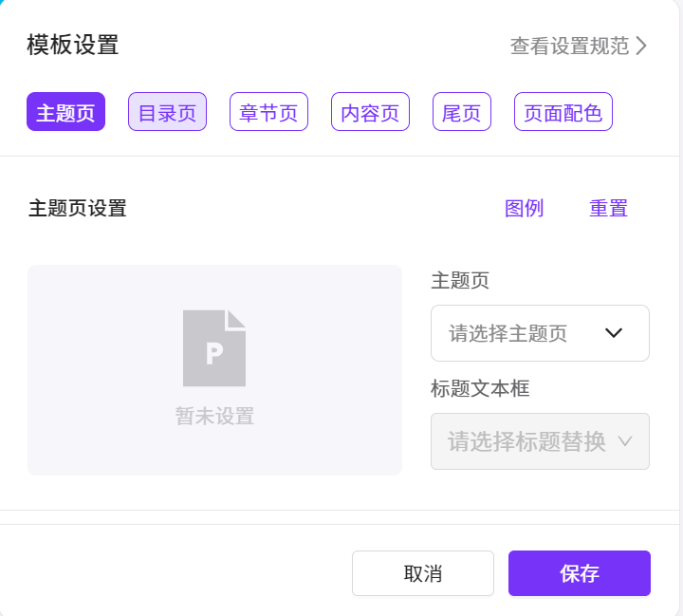Image resolution: width=683 pixels, height=616 pixels.
Task: Click 重置 to reset theme page settings
Action: pos(608,208)
